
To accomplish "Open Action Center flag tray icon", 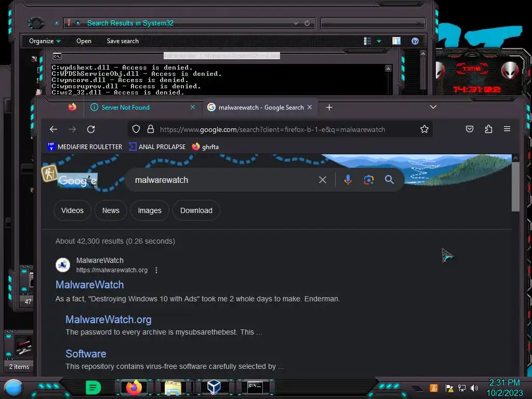I will point(449,388).
